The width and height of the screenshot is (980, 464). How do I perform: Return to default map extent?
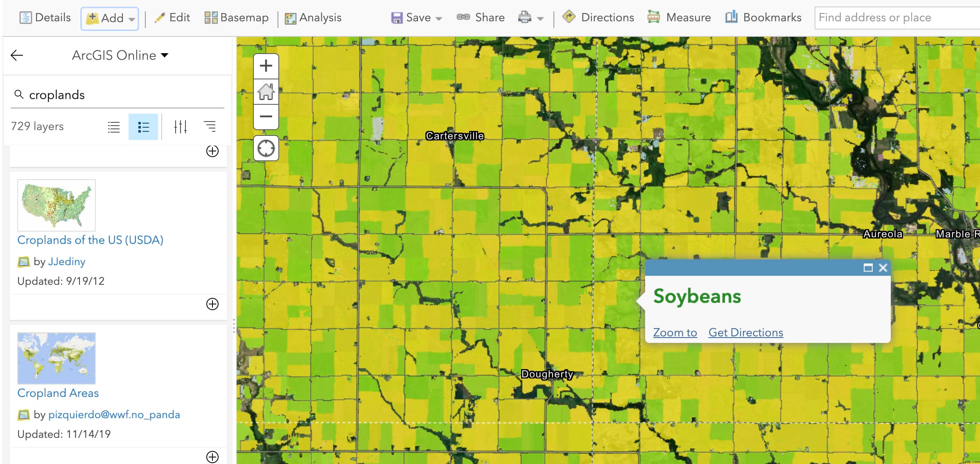point(266,92)
